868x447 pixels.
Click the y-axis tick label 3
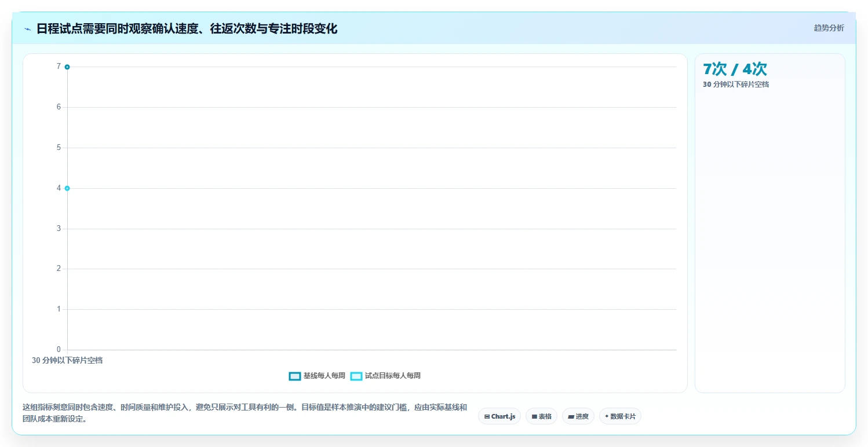tap(59, 229)
